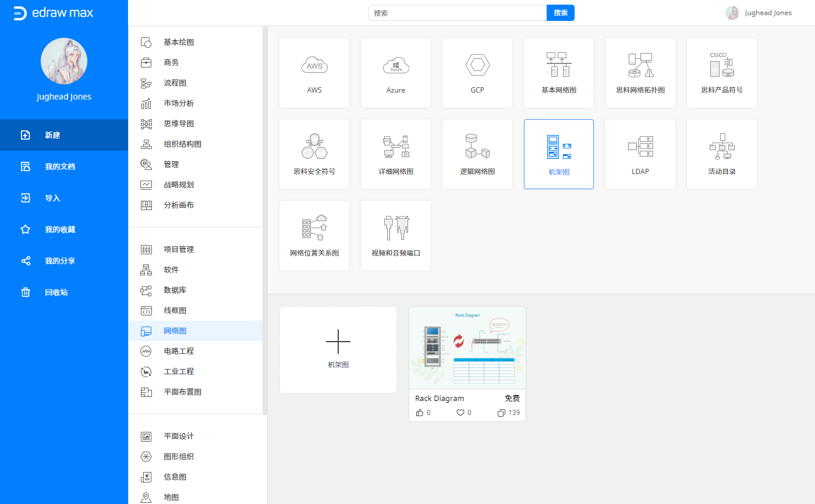The width and height of the screenshot is (815, 504).
Task: Open 导入 in the sidebar
Action: [64, 198]
